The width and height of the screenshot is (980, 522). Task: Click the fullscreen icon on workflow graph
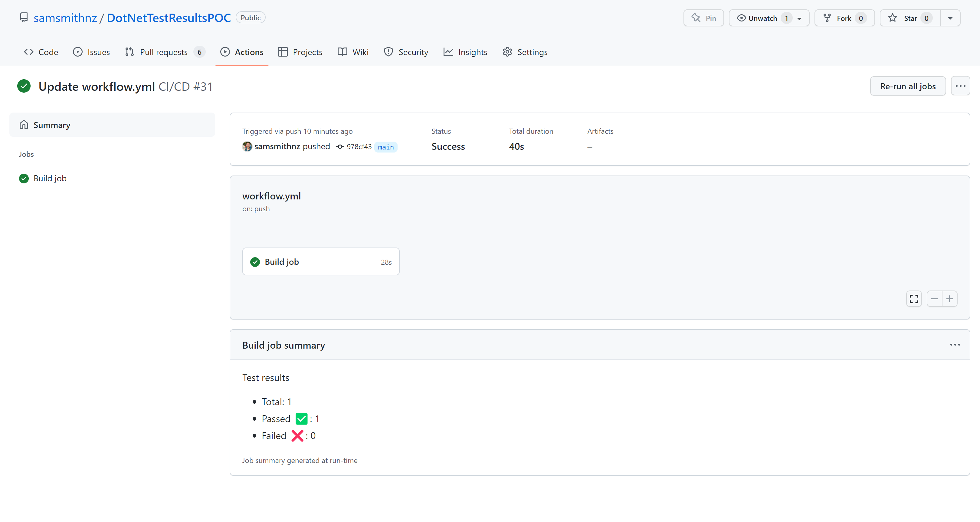click(x=914, y=299)
